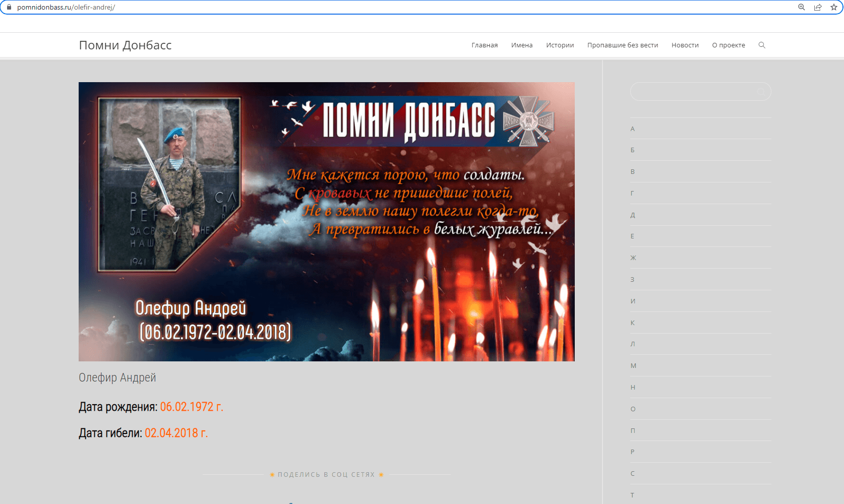
Task: Select letter О in the sidebar index
Action: click(x=633, y=409)
